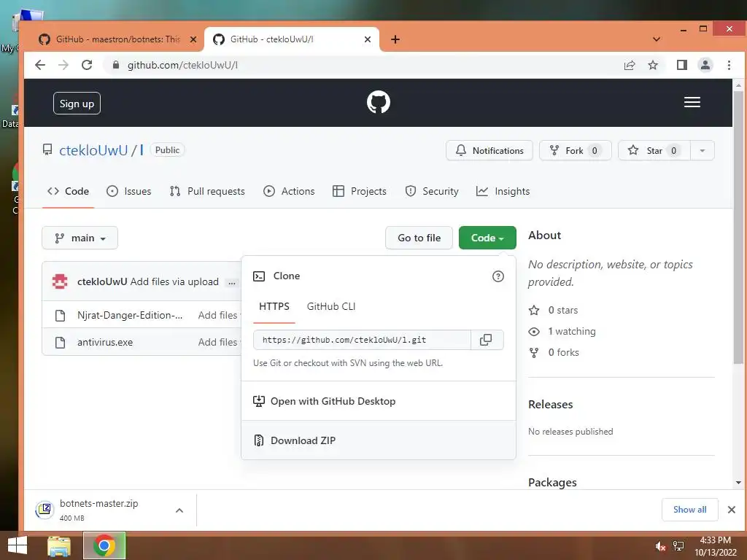747x560 pixels.
Task: Open the Star lists dropdown arrow
Action: (703, 150)
